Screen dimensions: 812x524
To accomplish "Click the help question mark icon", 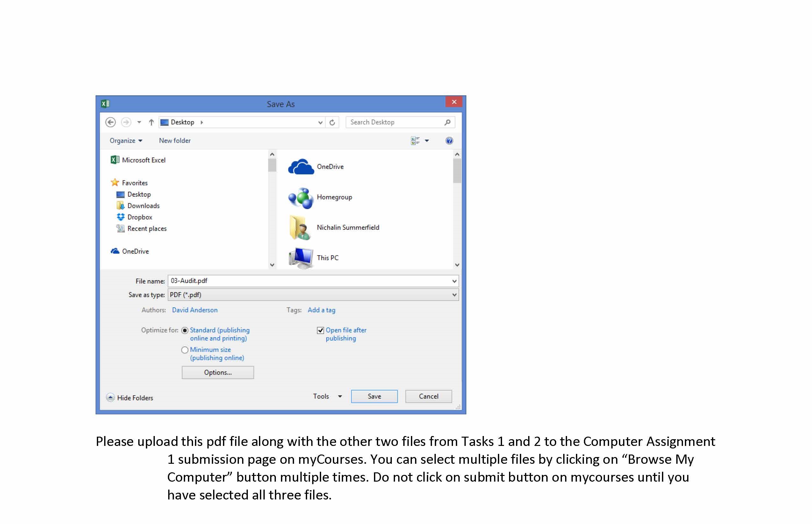I will pyautogui.click(x=449, y=141).
